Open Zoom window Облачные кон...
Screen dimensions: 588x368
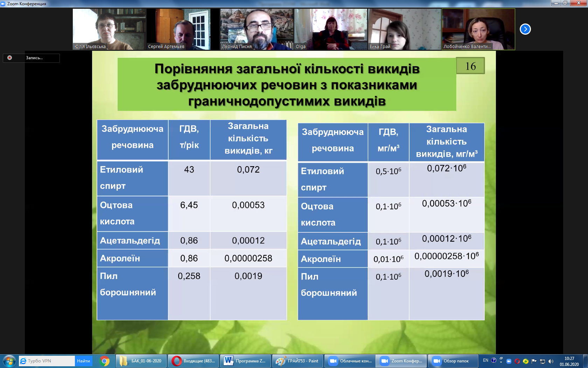point(350,361)
